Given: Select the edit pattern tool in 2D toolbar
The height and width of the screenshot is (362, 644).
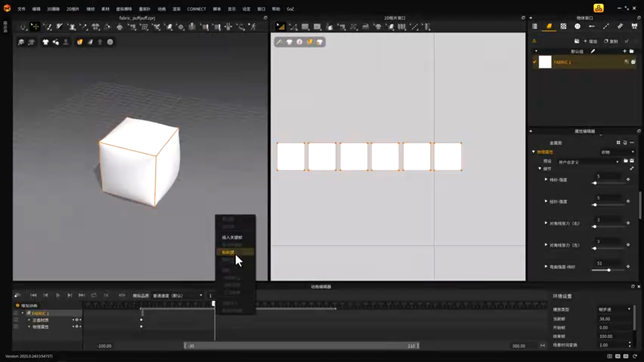Looking at the screenshot, I should point(293,27).
